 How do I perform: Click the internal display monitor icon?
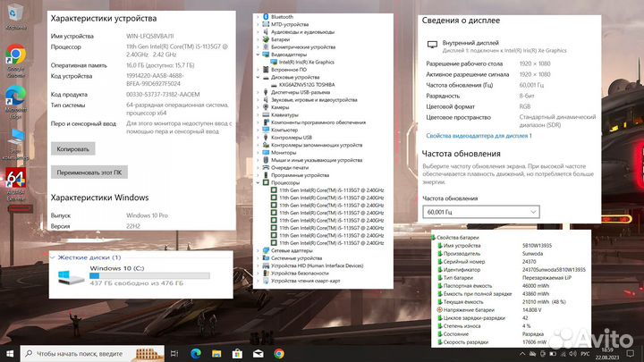(x=432, y=45)
